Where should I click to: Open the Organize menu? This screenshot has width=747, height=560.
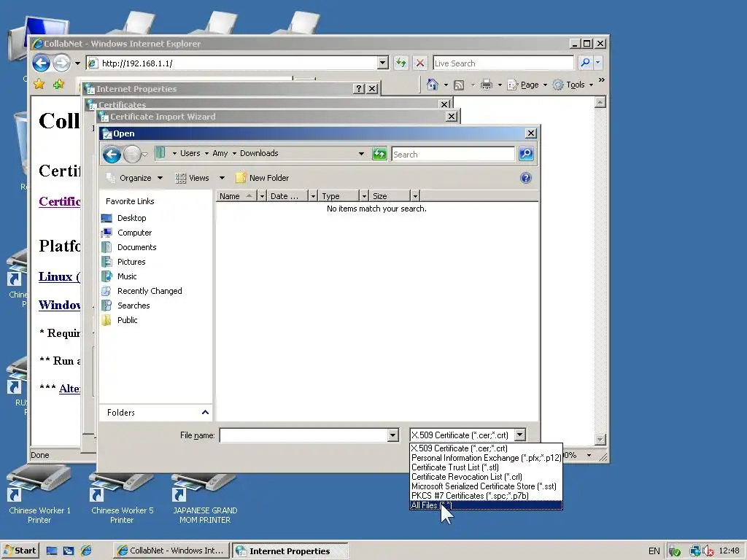[x=134, y=178]
